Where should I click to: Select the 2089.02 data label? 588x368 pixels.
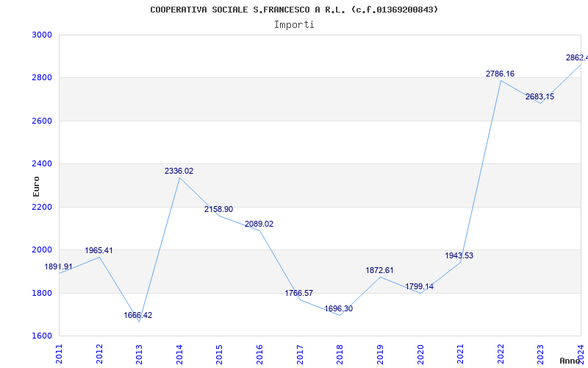point(259,224)
